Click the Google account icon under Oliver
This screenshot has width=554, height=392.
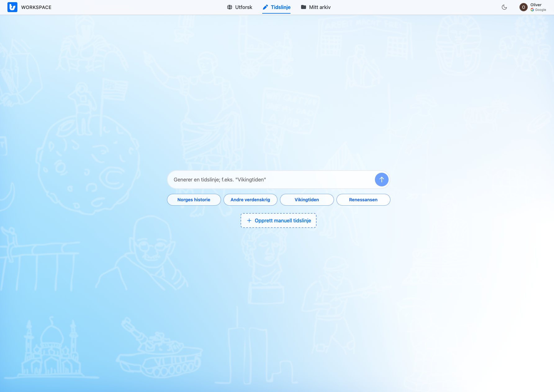[533, 10]
